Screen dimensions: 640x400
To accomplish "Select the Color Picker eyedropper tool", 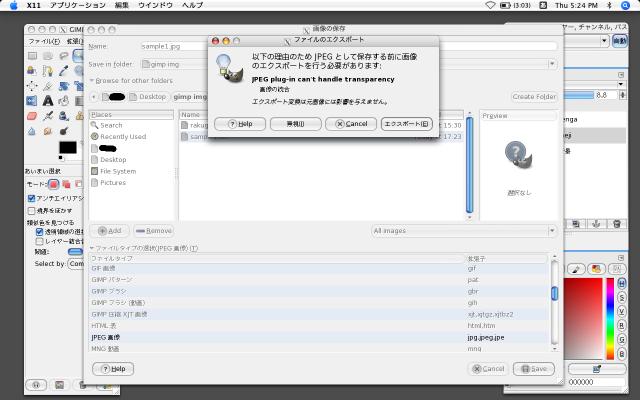I will tap(64, 71).
